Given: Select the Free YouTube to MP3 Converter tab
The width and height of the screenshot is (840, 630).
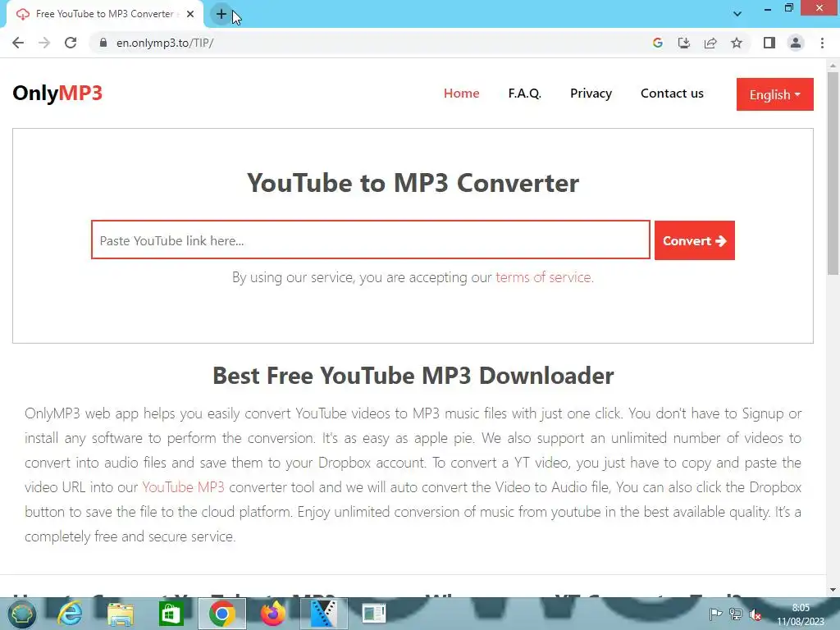Looking at the screenshot, I should pos(105,14).
